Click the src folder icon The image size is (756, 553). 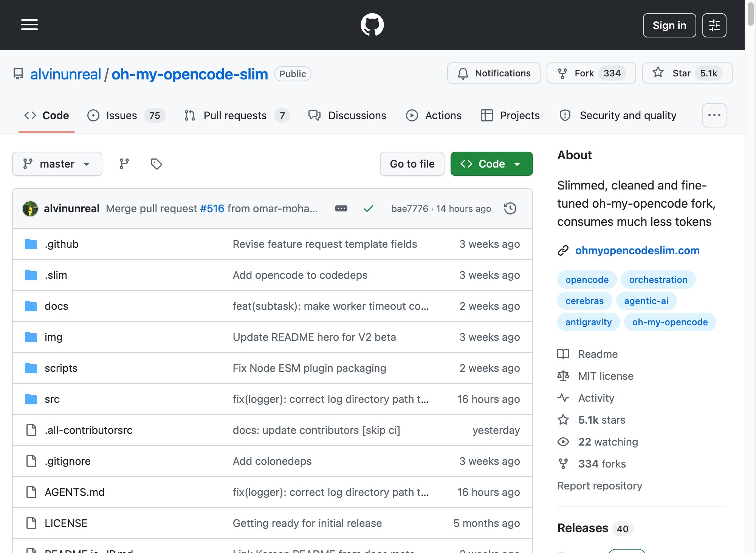tap(31, 399)
